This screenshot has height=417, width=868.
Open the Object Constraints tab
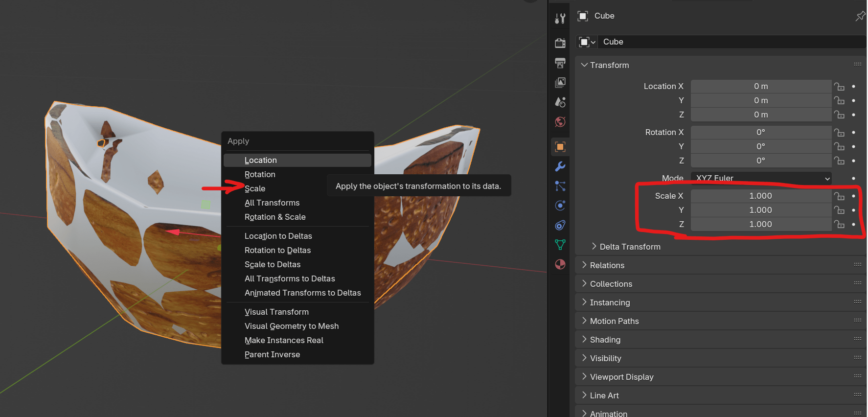point(560,225)
